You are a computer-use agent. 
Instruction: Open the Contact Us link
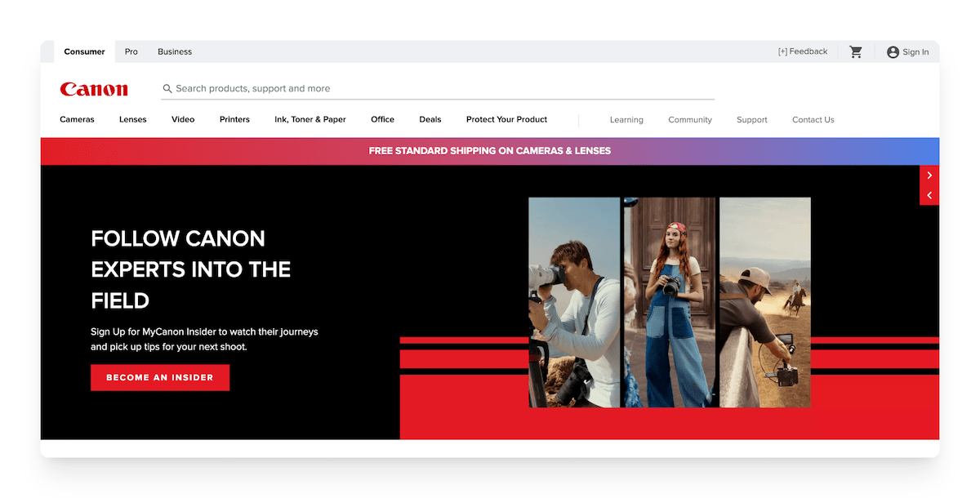pyautogui.click(x=813, y=120)
